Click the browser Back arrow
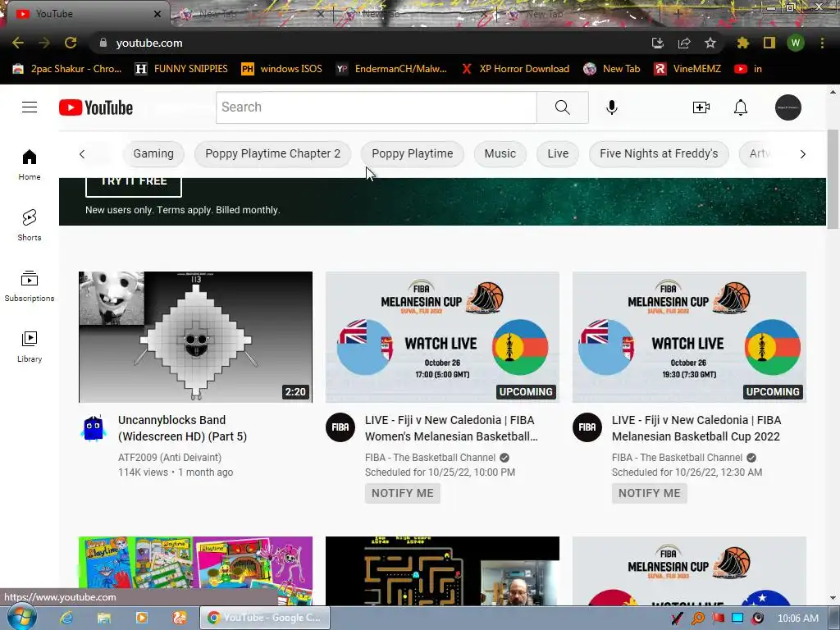Screen dimensions: 840x630 pyautogui.click(x=18, y=43)
